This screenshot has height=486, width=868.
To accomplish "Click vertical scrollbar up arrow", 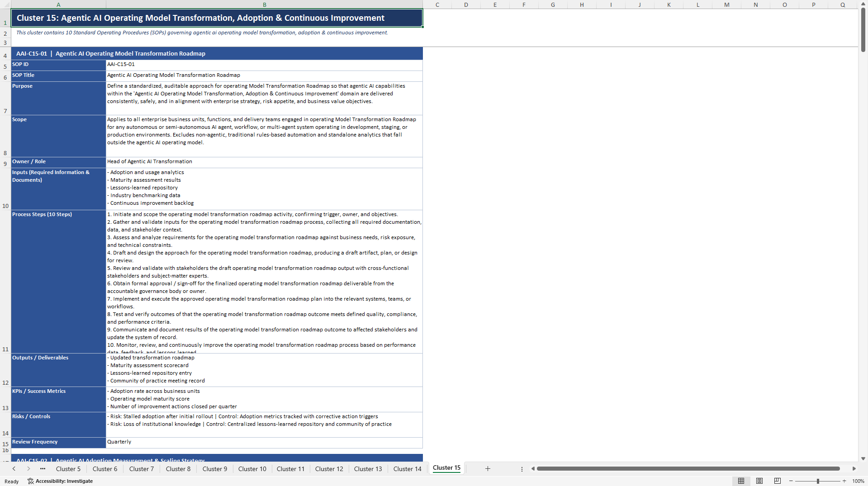I will click(x=863, y=4).
